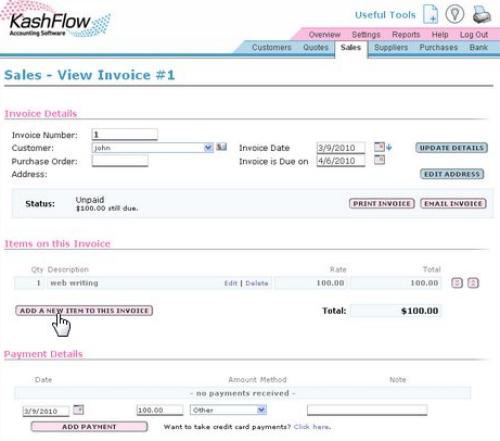Screen dimensions: 500x441
Task: Open the Invoice Date calendar picker
Action: coord(379,147)
